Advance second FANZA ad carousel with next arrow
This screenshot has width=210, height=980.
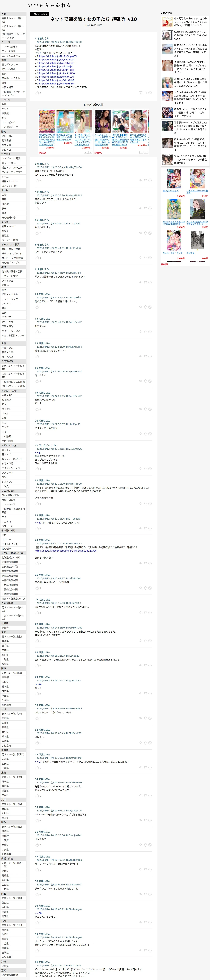point(146,152)
